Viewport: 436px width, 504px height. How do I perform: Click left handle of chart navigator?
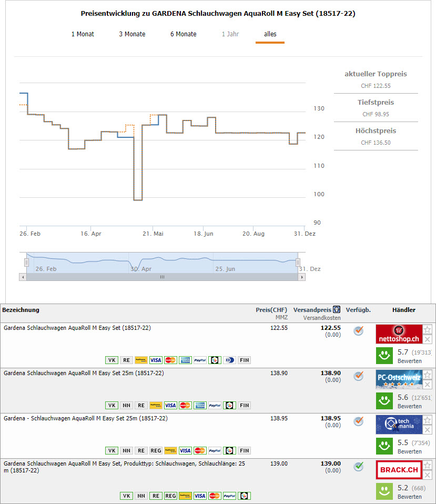click(26, 263)
